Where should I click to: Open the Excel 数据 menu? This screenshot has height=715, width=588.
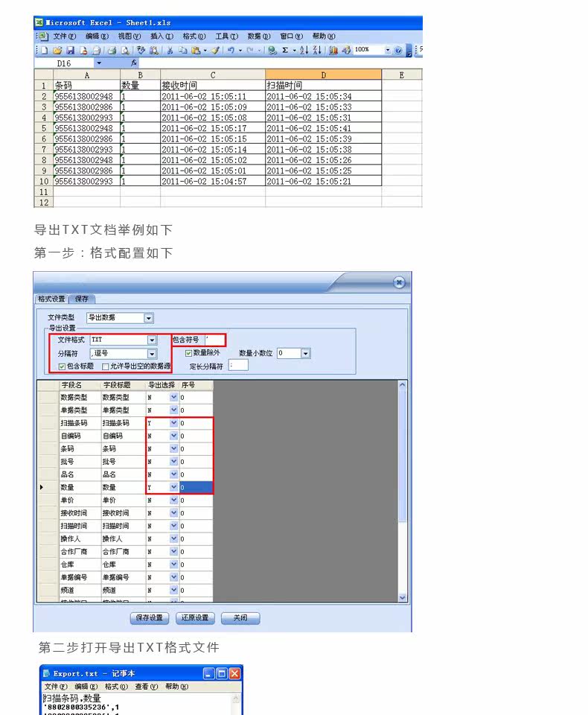[258, 36]
